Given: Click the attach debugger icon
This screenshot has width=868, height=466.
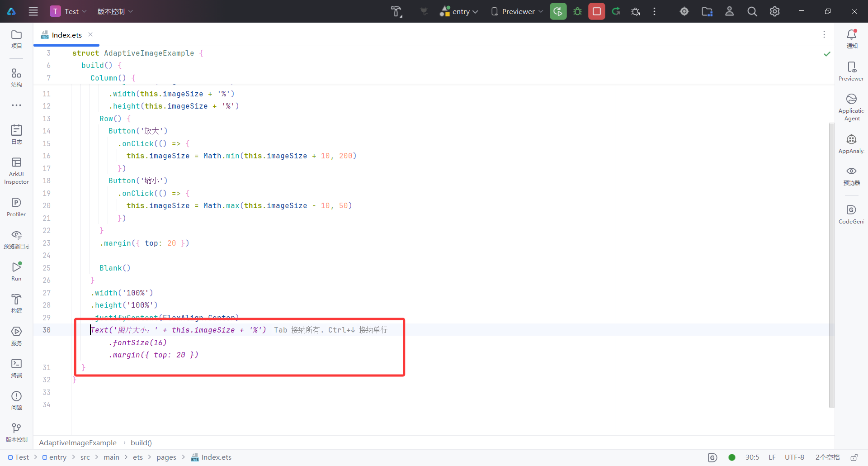Looking at the screenshot, I should click(x=635, y=11).
